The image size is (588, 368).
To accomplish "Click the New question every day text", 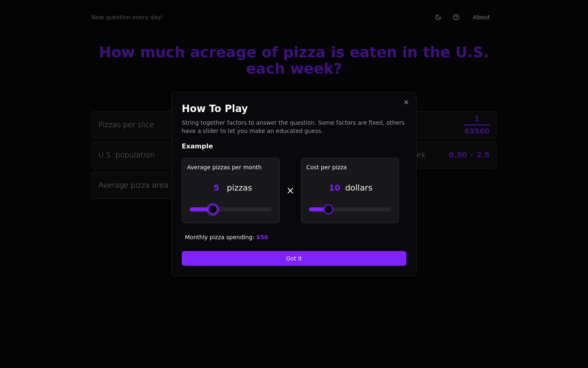I will [127, 17].
